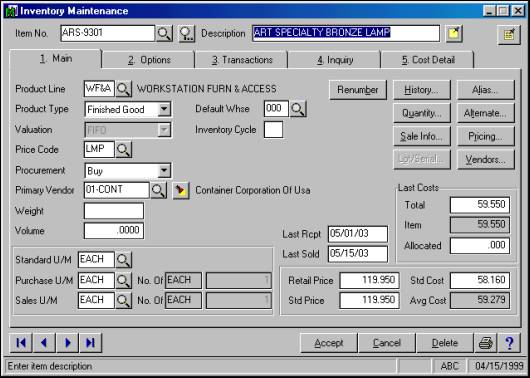Click the Last Costs Total field
Image resolution: width=530 pixels, height=378 pixels.
(x=480, y=205)
